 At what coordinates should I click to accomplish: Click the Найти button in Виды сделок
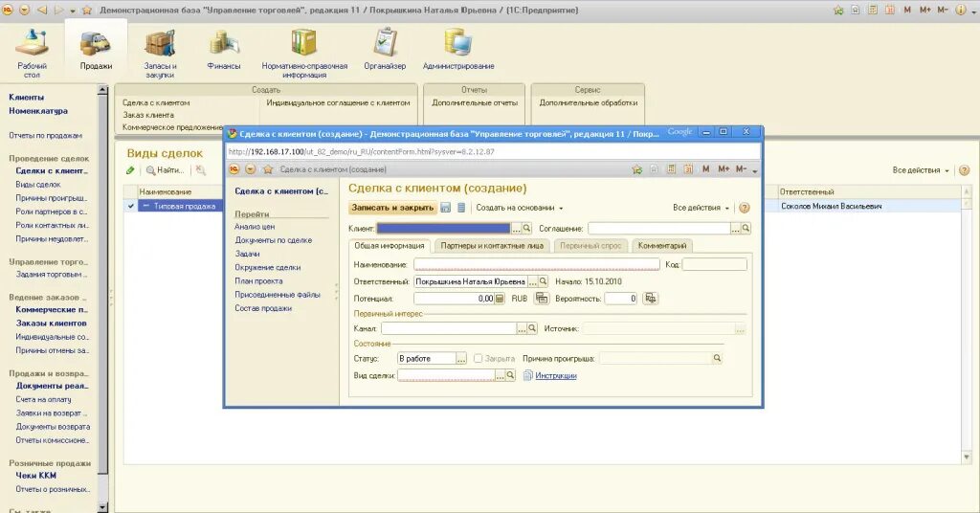166,170
